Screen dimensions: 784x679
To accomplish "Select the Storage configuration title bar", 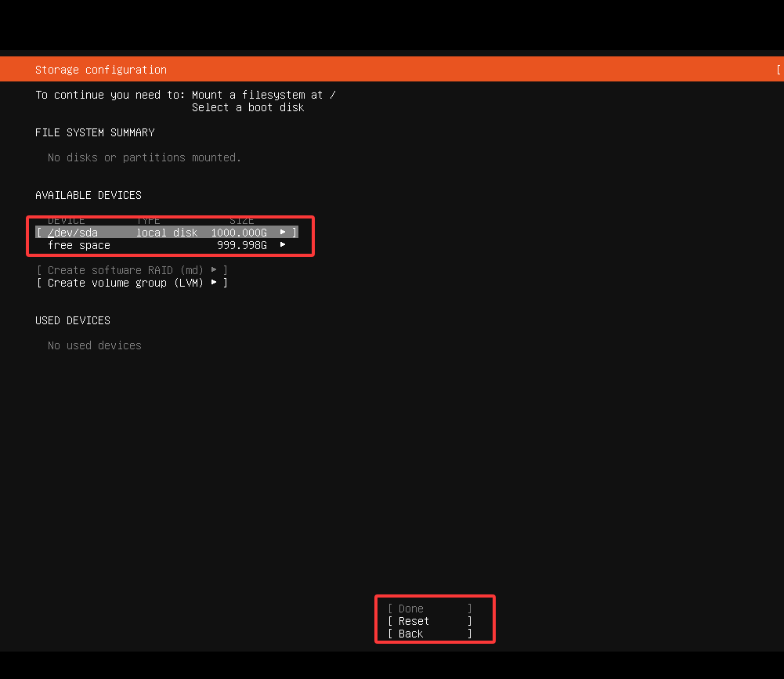I will pyautogui.click(x=100, y=69).
